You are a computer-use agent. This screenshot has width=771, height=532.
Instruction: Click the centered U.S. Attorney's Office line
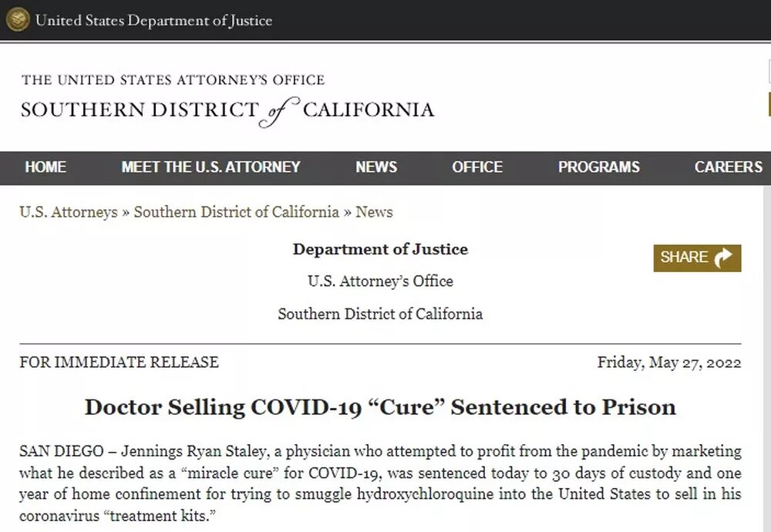pyautogui.click(x=380, y=281)
